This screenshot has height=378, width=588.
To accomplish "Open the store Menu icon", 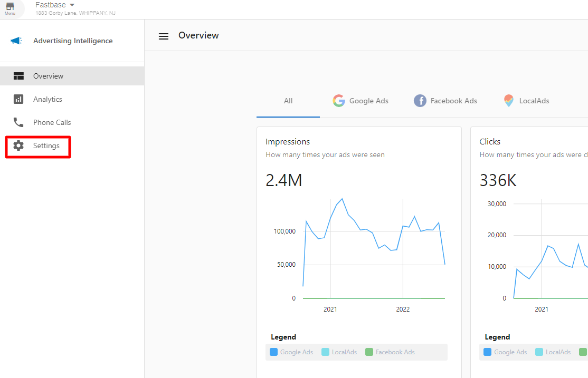I will point(10,8).
